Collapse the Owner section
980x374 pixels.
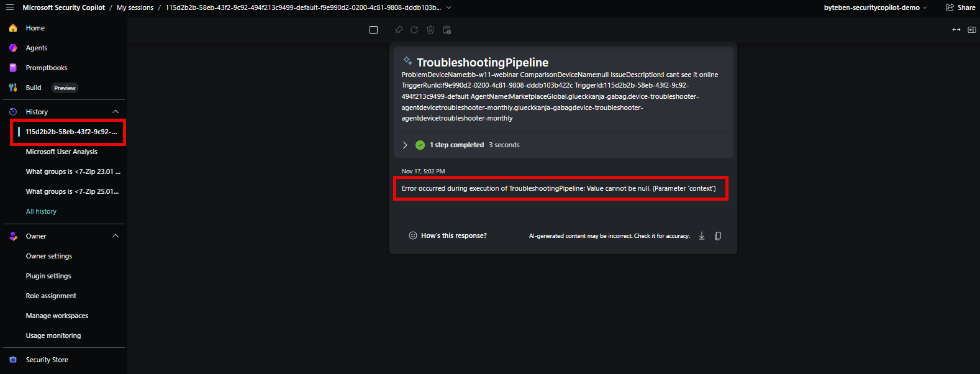tap(116, 236)
